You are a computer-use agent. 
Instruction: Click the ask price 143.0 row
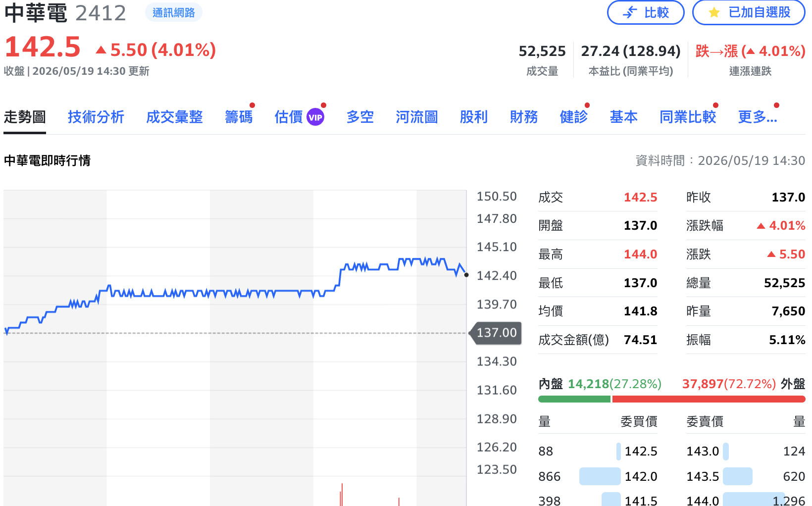[746, 451]
